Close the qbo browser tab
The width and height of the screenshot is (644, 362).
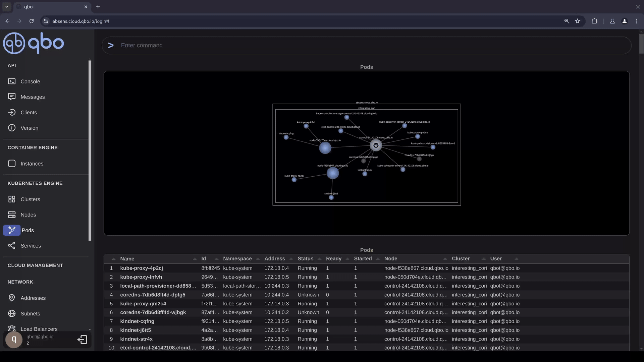coord(86,7)
